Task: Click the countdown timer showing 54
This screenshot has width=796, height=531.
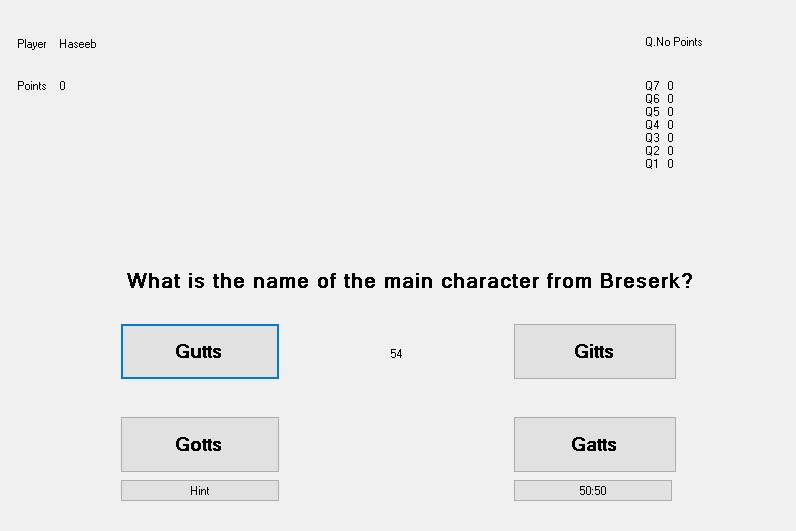Action: (x=396, y=354)
